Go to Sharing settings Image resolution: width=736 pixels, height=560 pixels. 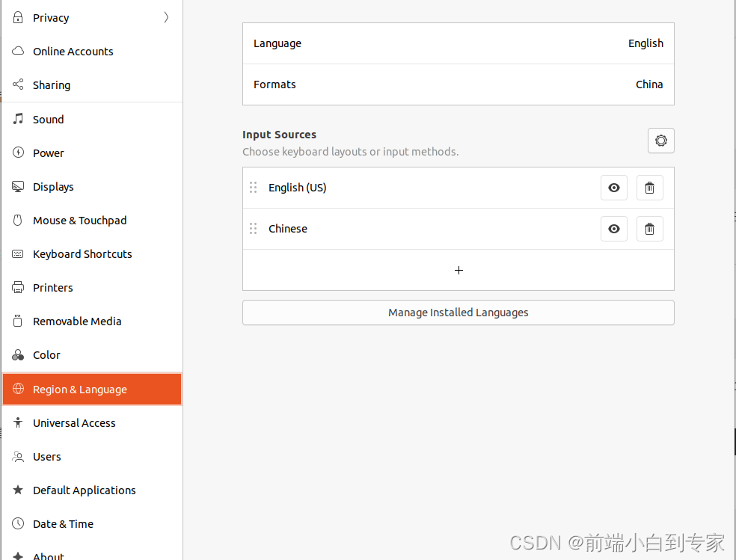(x=92, y=85)
